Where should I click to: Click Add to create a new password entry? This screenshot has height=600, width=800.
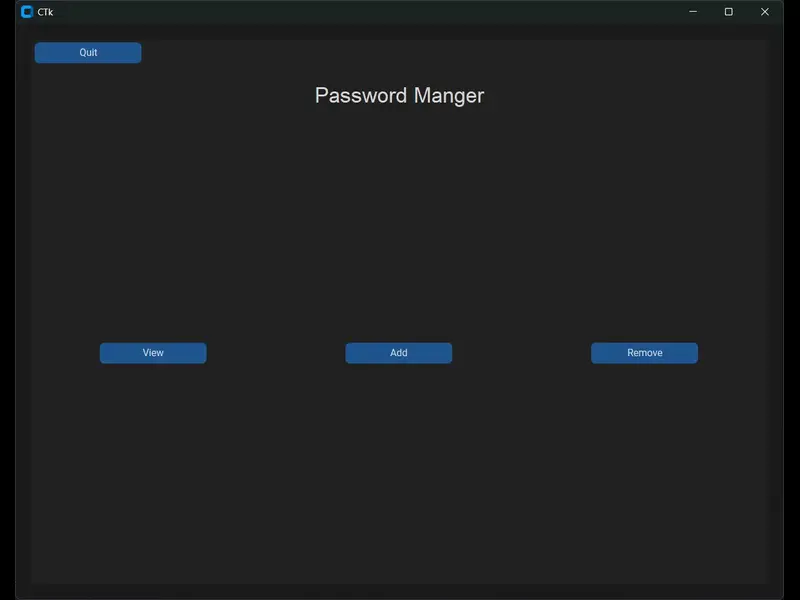398,352
